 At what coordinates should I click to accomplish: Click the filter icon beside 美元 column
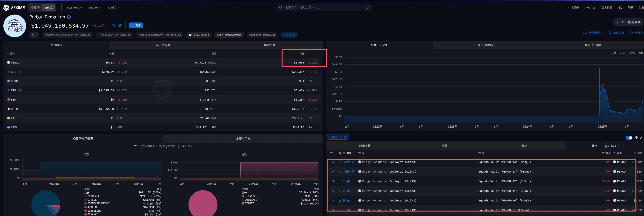click(x=635, y=153)
